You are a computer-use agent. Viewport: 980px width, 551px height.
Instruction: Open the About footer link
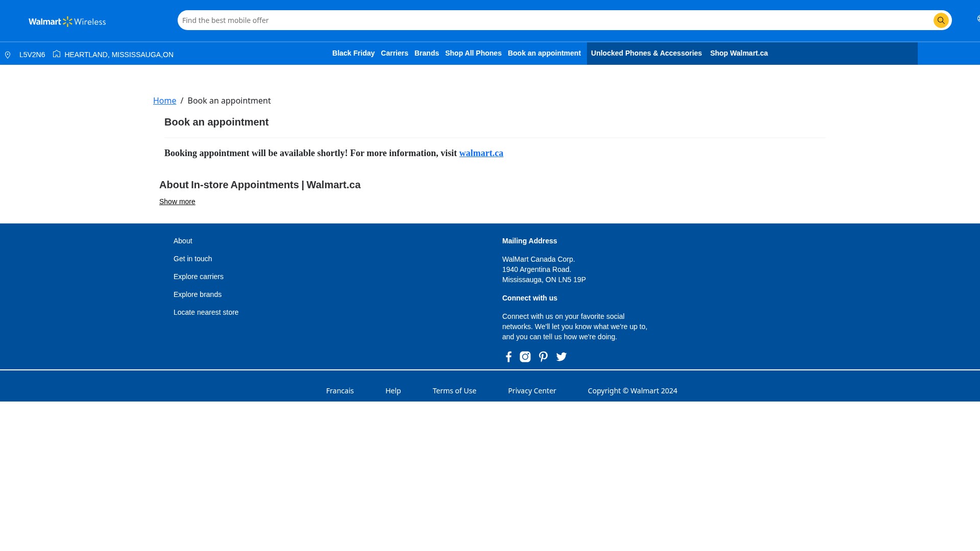pyautogui.click(x=183, y=241)
